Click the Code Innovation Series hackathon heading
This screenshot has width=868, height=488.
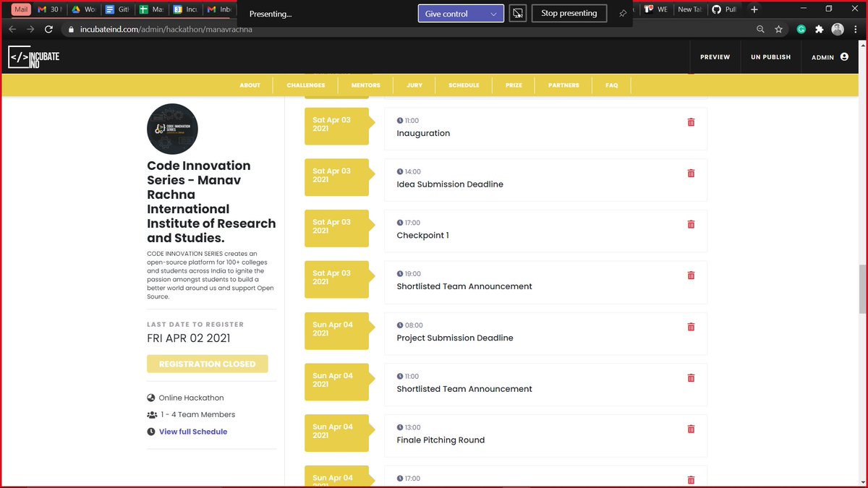[x=211, y=202]
